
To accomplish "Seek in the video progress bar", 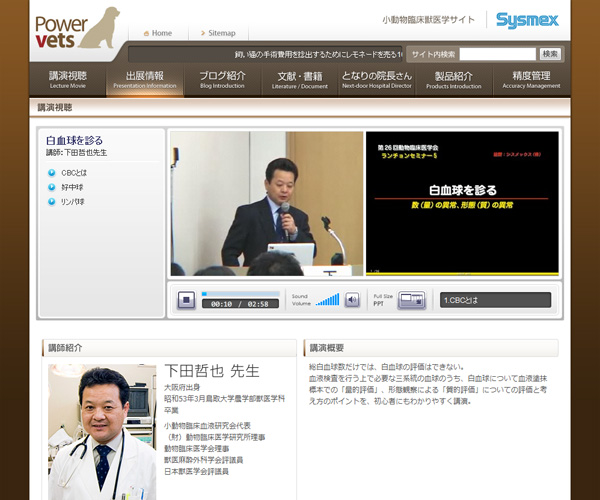I will coord(240,294).
